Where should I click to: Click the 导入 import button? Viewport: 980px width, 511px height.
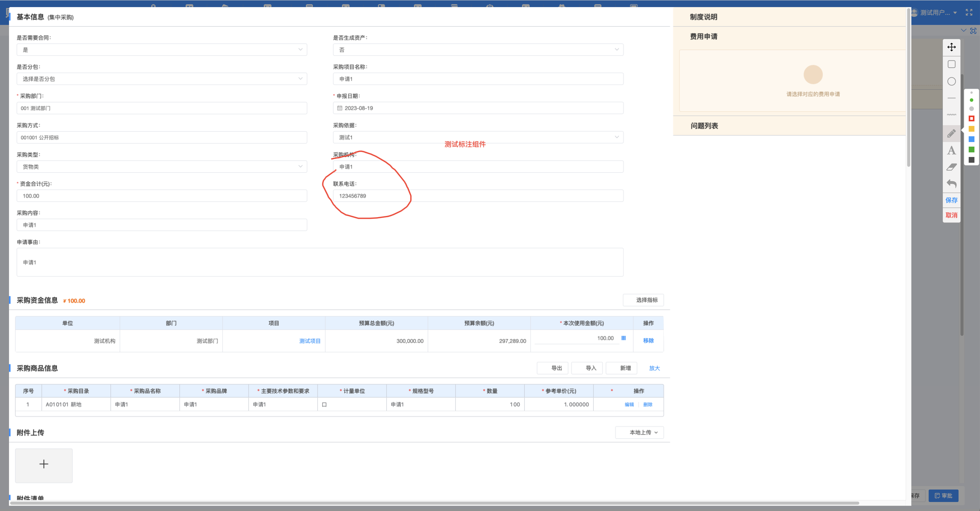(x=587, y=368)
